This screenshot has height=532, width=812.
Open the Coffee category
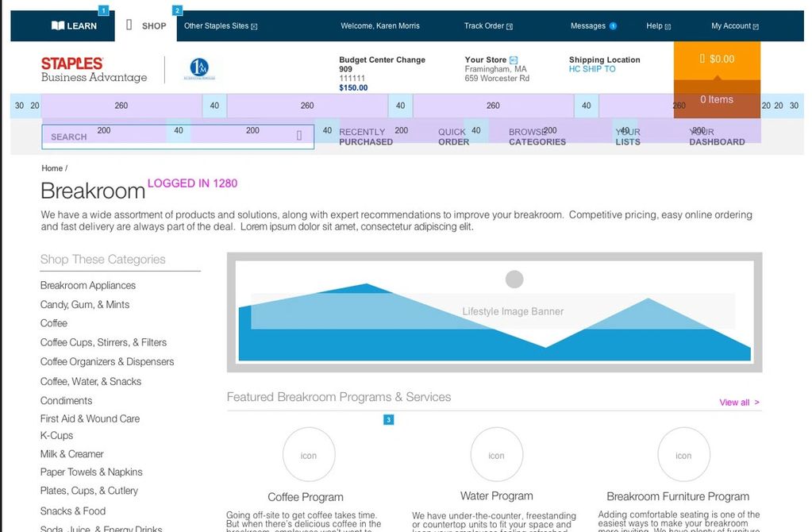point(54,323)
